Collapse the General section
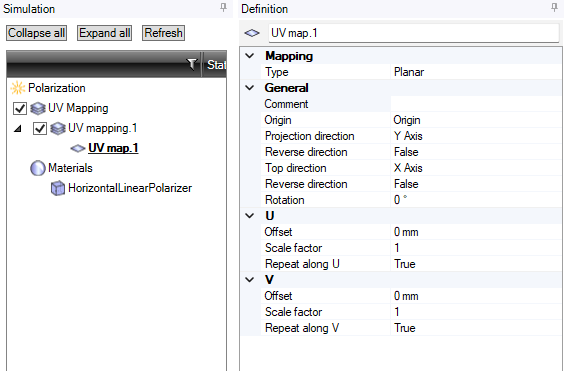 point(250,88)
